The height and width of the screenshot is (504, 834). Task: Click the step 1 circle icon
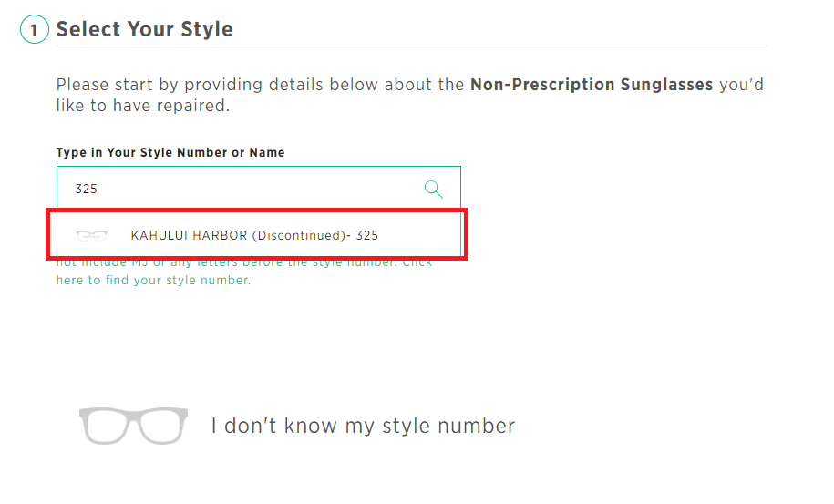pyautogui.click(x=35, y=29)
